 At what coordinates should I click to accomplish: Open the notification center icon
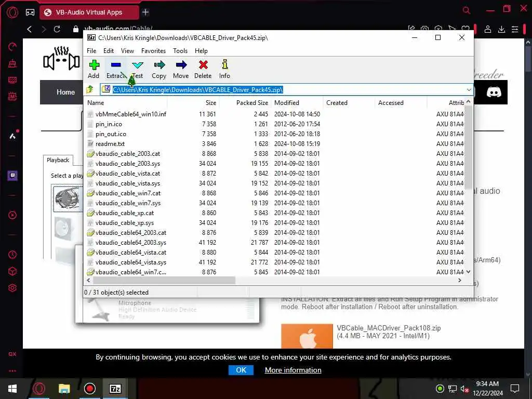click(x=515, y=389)
